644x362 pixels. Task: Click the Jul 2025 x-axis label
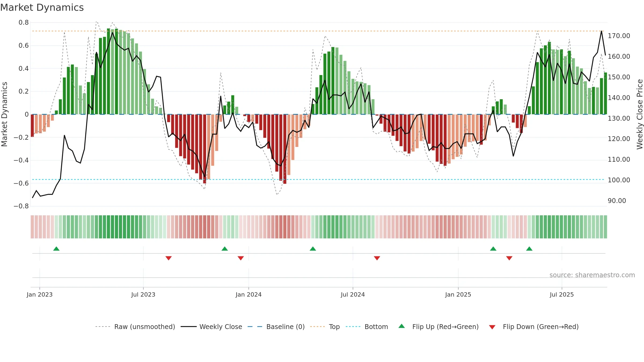(562, 294)
